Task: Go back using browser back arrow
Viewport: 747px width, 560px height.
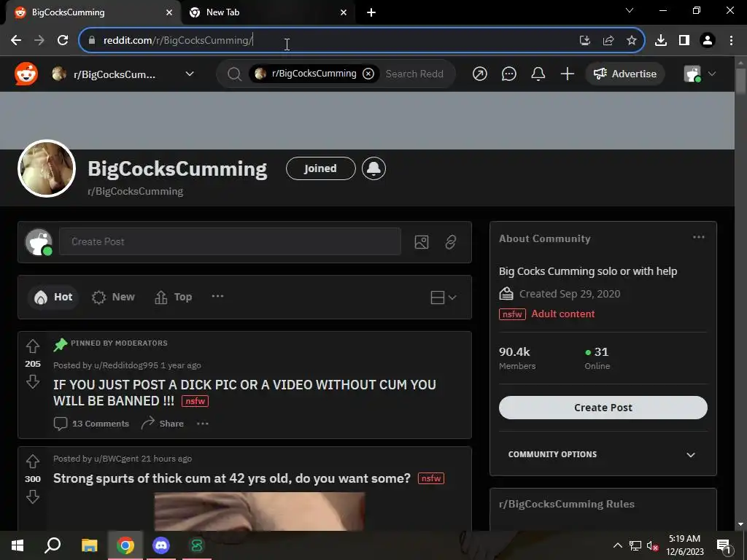Action: 16,41
